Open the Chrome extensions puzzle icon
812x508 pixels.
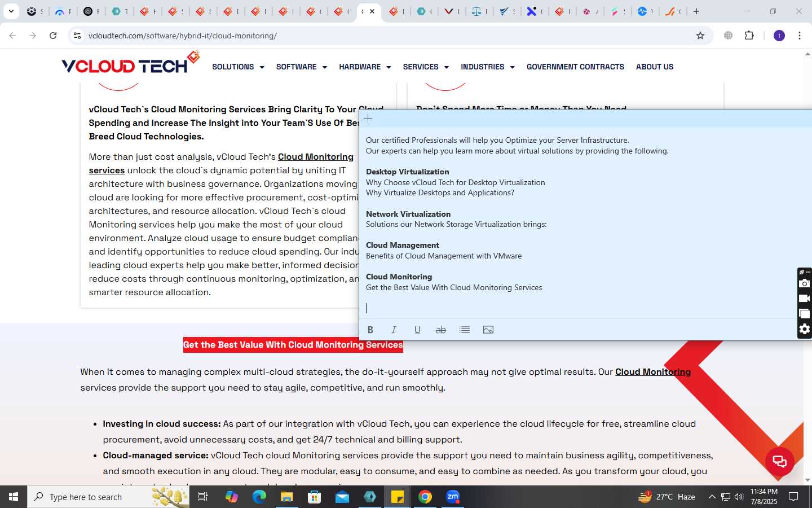[x=749, y=36]
